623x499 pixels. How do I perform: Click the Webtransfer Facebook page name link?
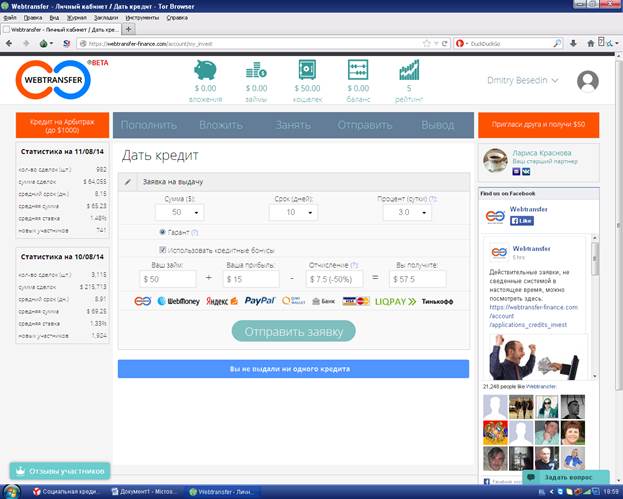pyautogui.click(x=528, y=209)
